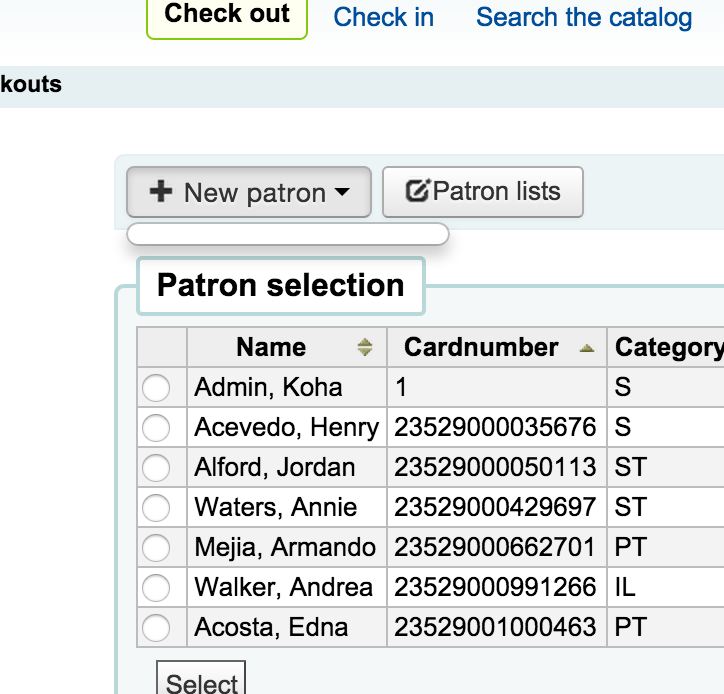Viewport: 724px width, 694px height.
Task: Toggle the Cardnumber sort arrow
Action: pos(586,348)
